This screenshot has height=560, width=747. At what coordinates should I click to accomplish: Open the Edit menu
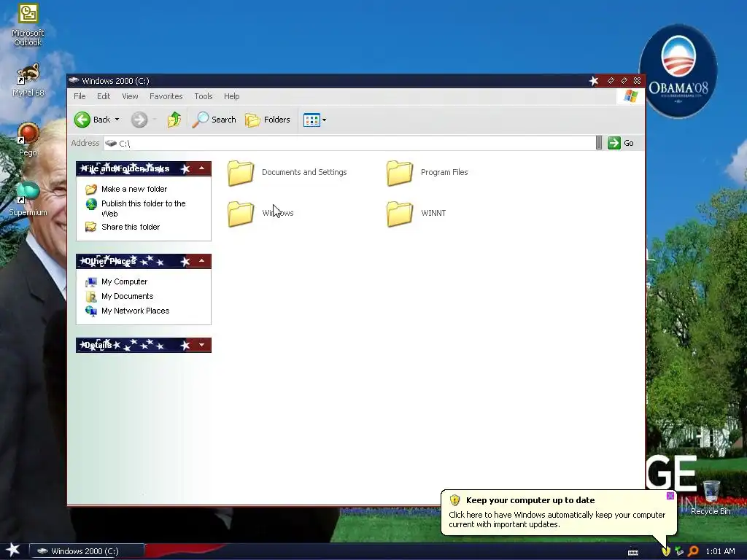tap(104, 96)
